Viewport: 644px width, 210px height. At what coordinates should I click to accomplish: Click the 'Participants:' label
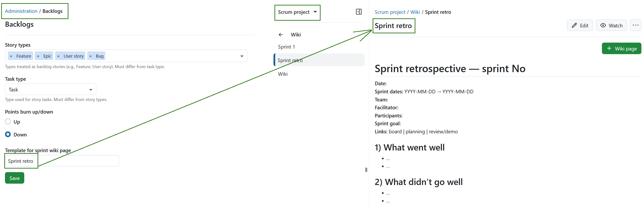coord(389,116)
